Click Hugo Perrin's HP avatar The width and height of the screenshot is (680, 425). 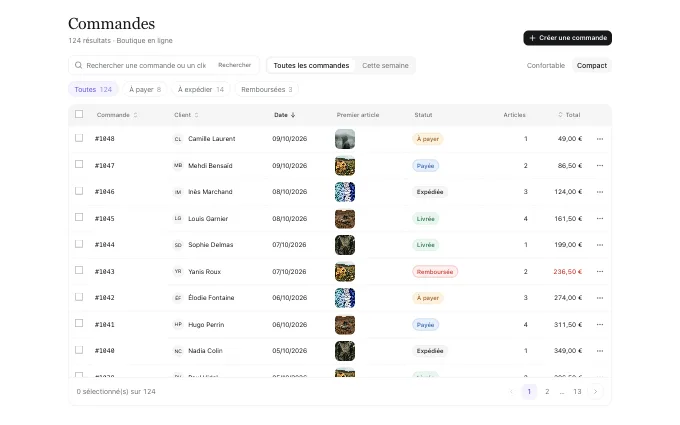[178, 324]
